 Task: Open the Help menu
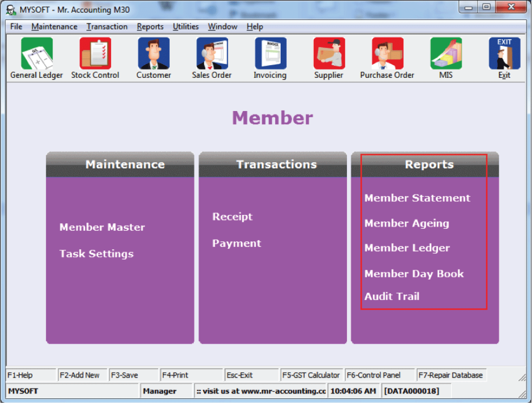coord(255,26)
